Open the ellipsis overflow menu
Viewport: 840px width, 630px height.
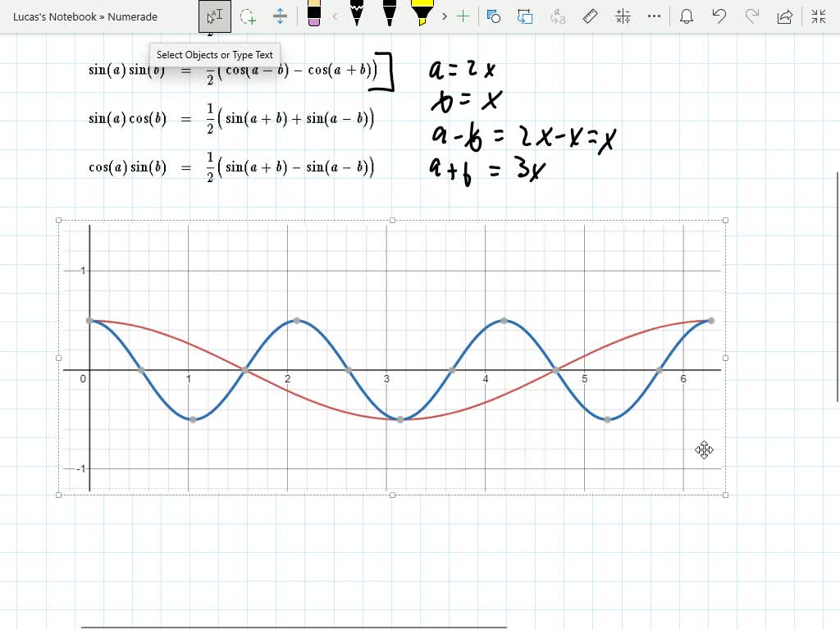click(x=654, y=15)
